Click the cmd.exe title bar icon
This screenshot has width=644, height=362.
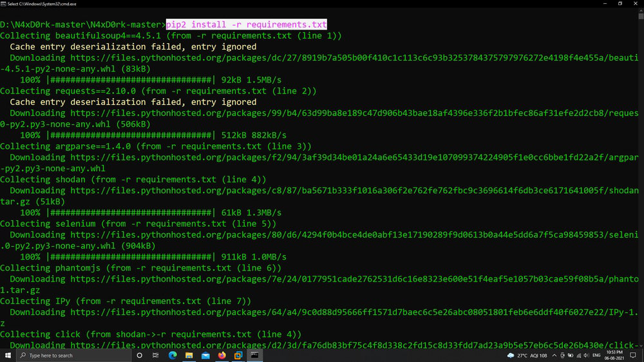pos(3,4)
